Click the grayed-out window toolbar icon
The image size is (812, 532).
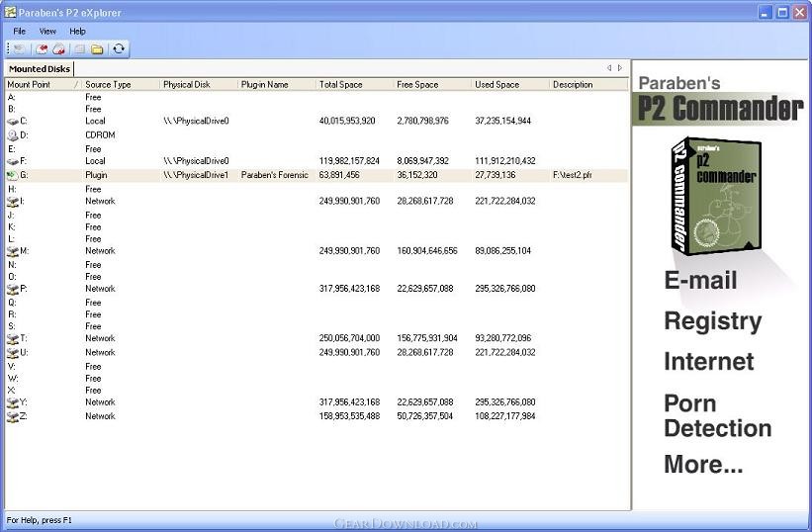[x=79, y=49]
